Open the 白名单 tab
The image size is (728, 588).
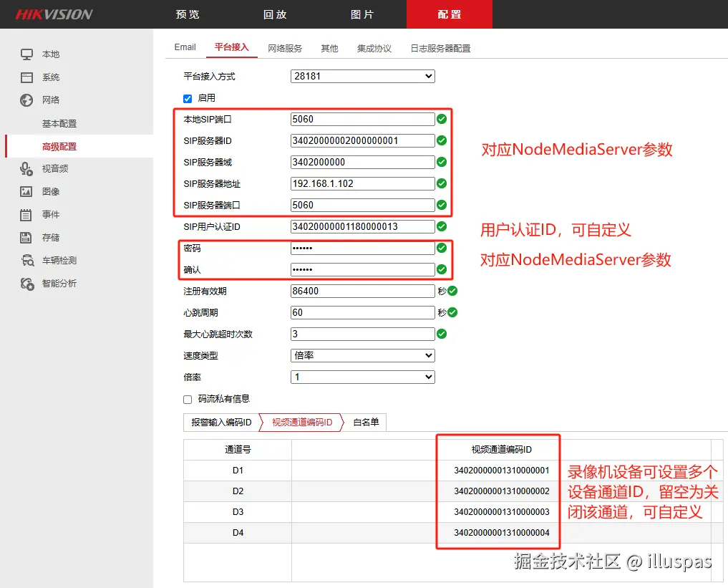tap(366, 422)
